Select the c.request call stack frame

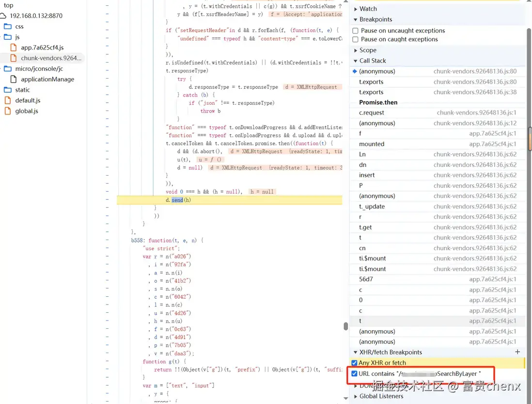(x=438, y=113)
